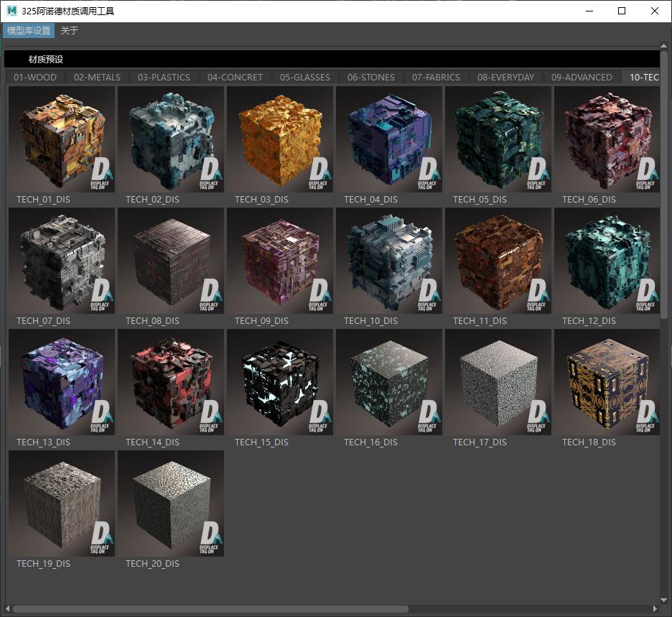Switch to the 01-WOOD tab
The image size is (672, 617).
[x=35, y=78]
